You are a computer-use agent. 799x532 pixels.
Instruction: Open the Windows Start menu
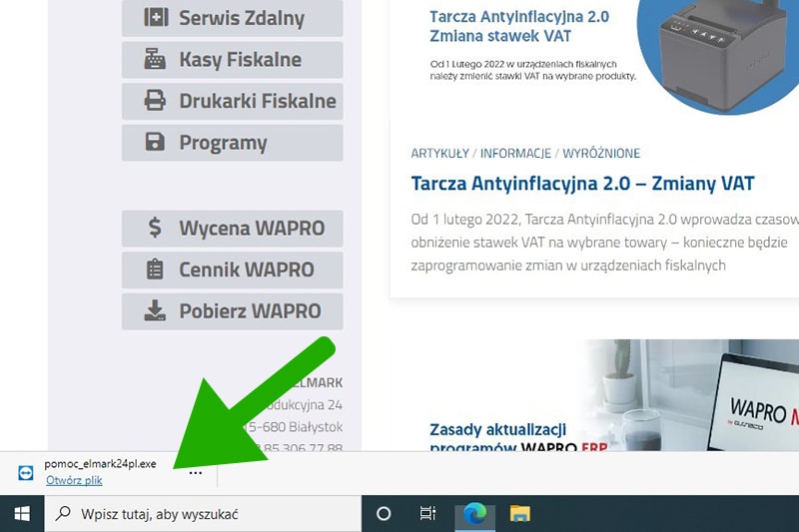(22, 514)
